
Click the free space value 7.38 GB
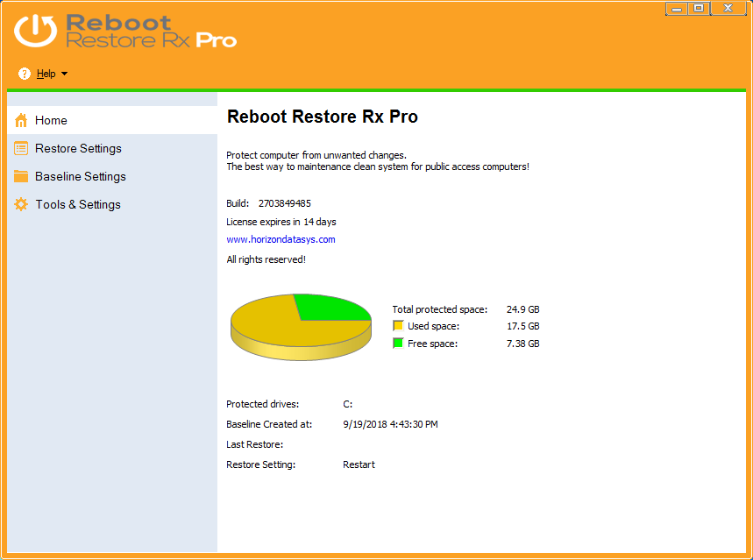tap(523, 344)
